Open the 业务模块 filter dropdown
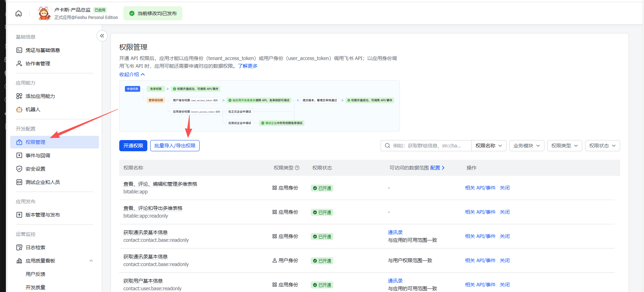 526,146
